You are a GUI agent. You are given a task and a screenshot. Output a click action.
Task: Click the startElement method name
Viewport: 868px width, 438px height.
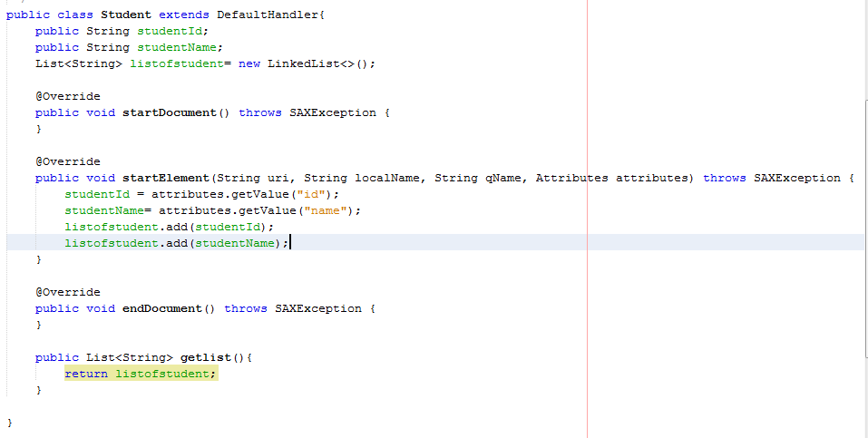click(165, 179)
